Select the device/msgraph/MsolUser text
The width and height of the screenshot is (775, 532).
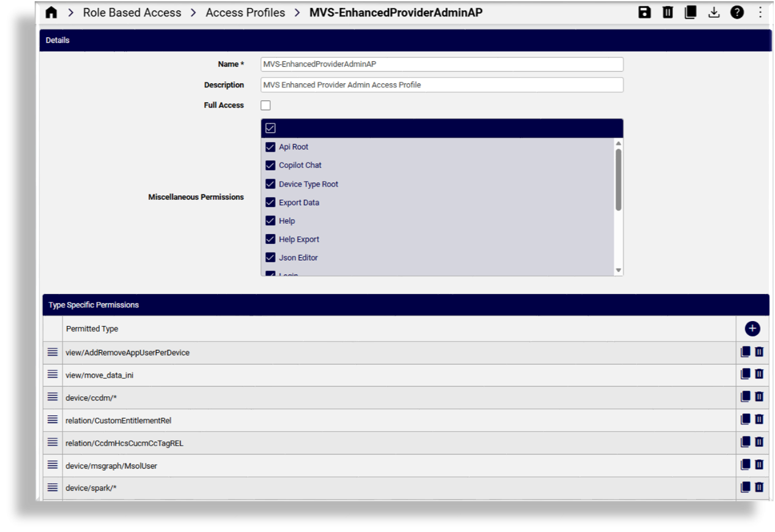click(x=111, y=466)
